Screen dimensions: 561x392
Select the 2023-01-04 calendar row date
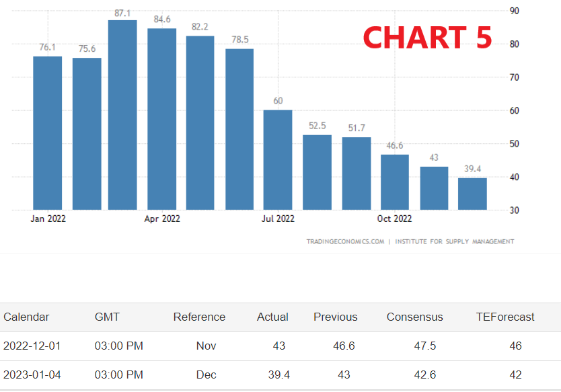32,375
